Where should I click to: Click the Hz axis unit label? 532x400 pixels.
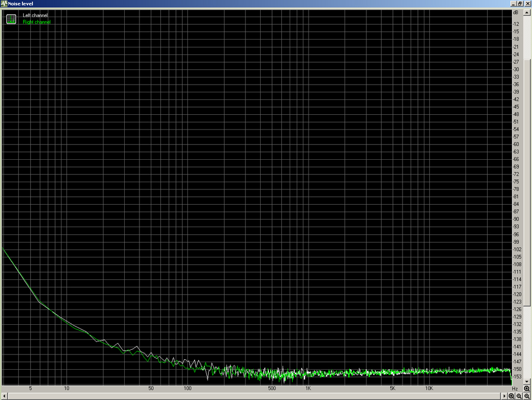pyautogui.click(x=515, y=388)
